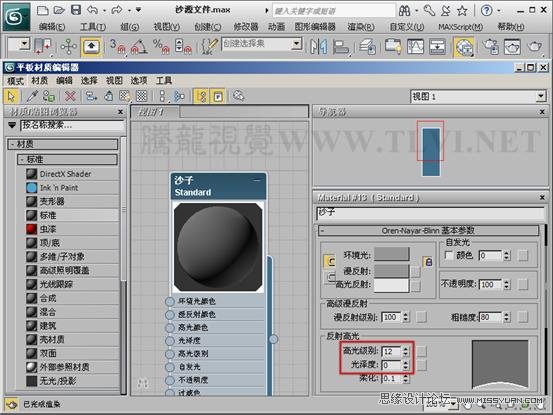Click the render production teapot icon
Screen dimensions: 553x415
[535, 47]
